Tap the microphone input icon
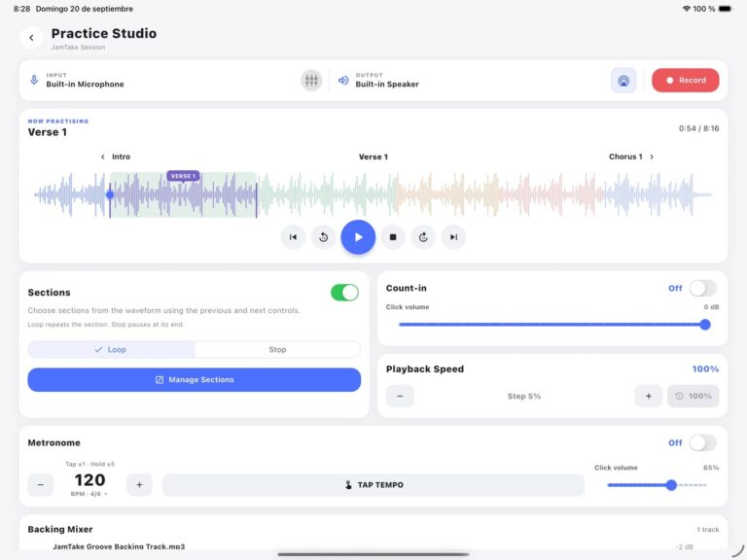747x560 pixels. point(34,80)
